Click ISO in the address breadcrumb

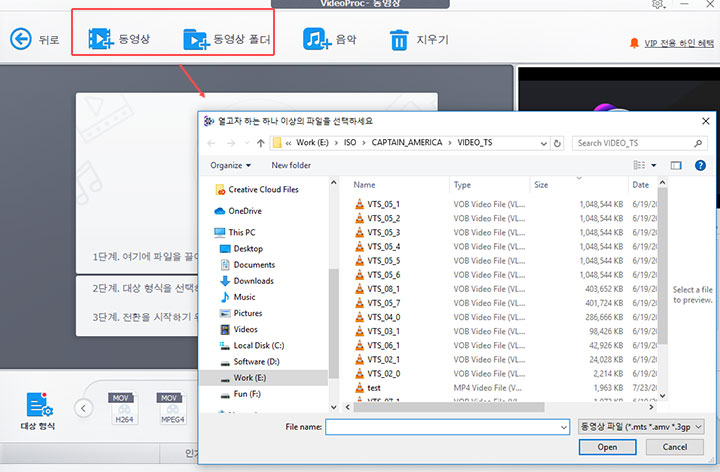point(350,143)
